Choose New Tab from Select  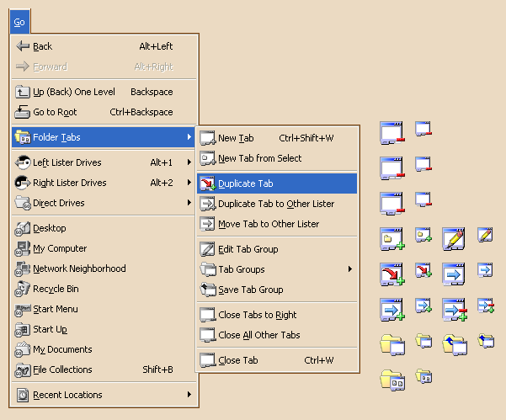tap(277, 158)
